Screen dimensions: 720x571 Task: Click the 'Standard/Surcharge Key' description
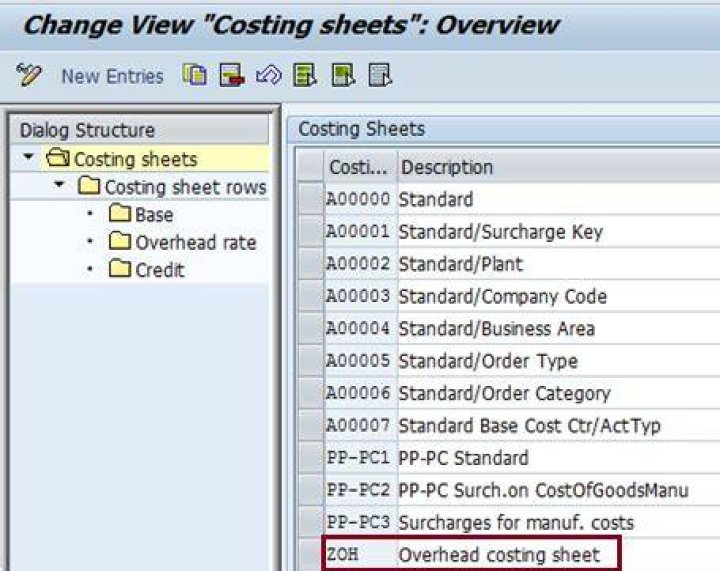tap(501, 232)
